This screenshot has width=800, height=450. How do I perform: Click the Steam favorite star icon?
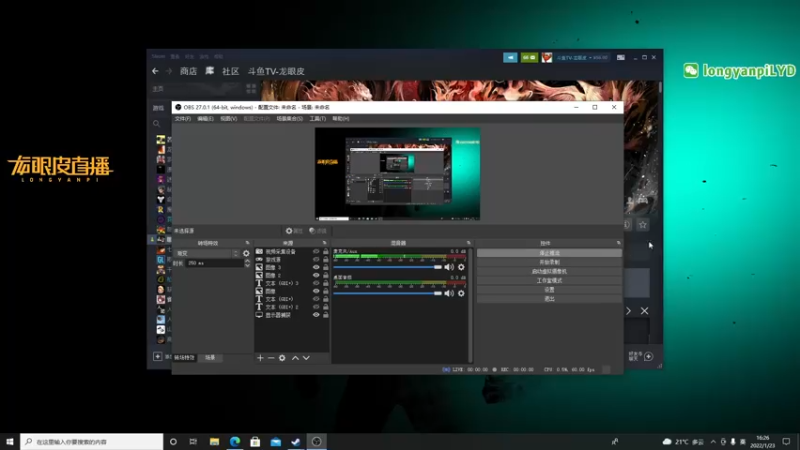642,224
